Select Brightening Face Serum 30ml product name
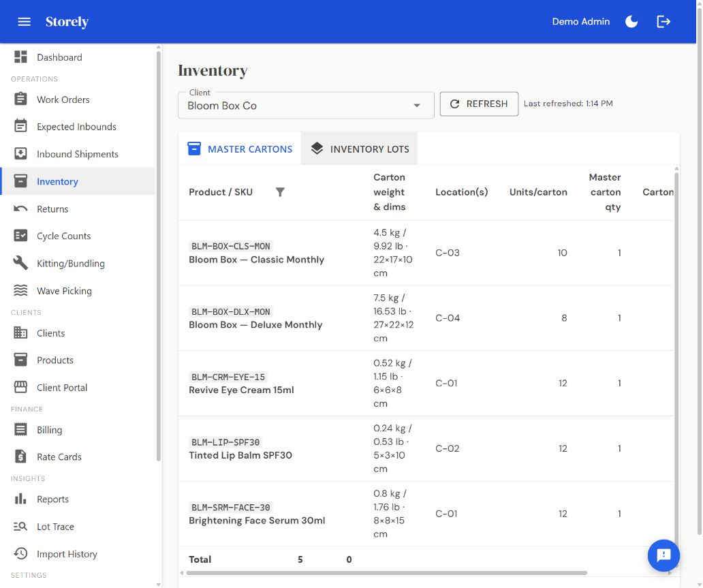Viewport: 703px width, 588px height. pos(257,521)
